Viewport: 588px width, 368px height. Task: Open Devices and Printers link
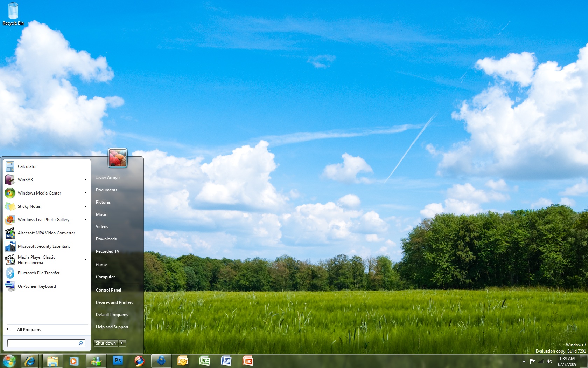tap(114, 302)
